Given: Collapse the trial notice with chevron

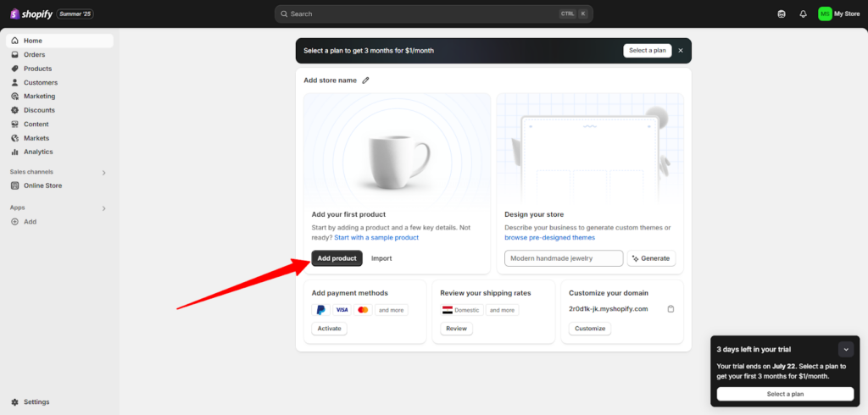Looking at the screenshot, I should pyautogui.click(x=845, y=349).
